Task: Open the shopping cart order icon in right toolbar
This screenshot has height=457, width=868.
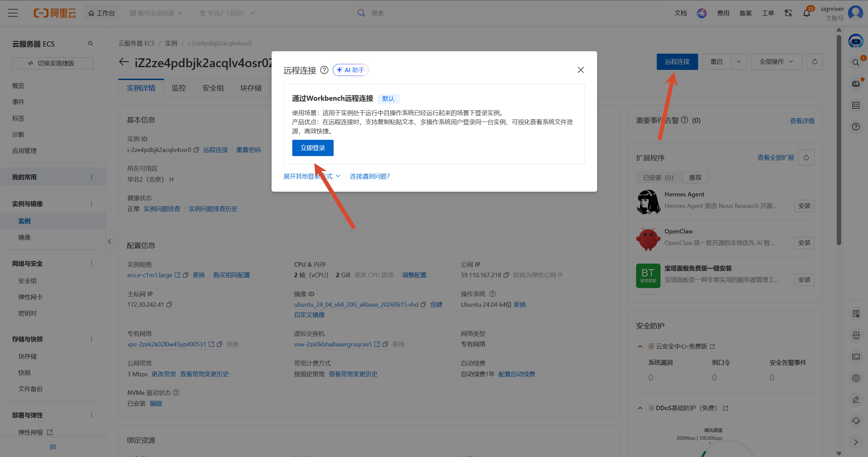Action: 856,314
